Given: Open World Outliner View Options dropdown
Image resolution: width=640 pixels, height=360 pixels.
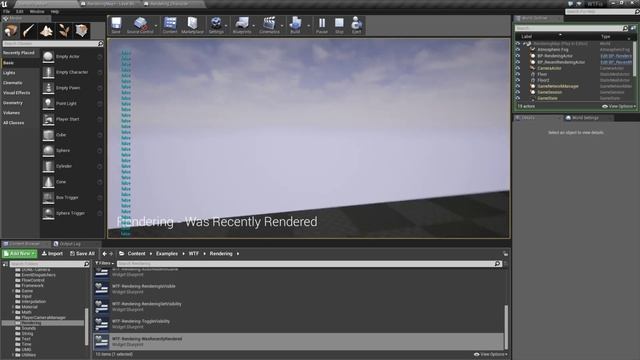Looking at the screenshot, I should point(619,107).
